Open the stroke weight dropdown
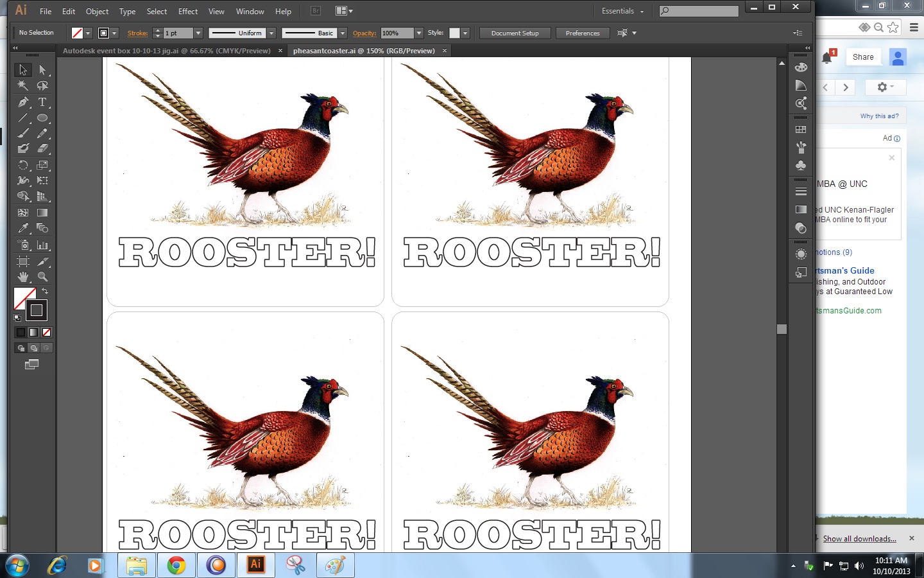Viewport: 924px width, 578px height. click(x=198, y=33)
